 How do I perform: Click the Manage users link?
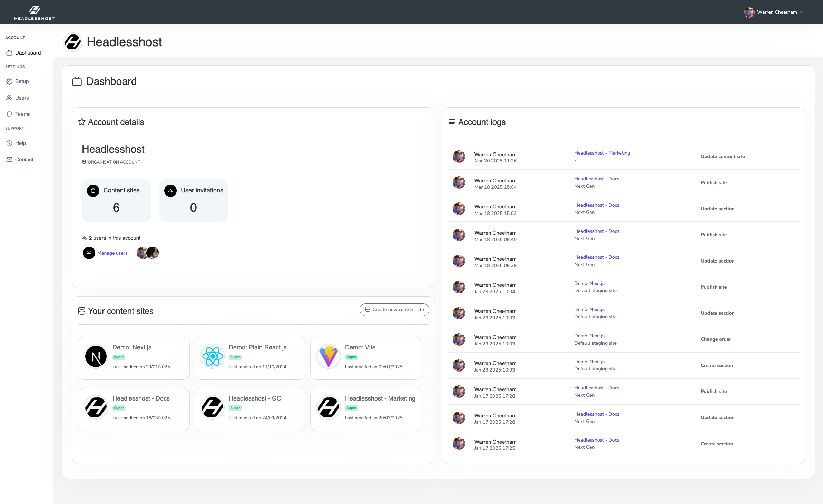(112, 253)
